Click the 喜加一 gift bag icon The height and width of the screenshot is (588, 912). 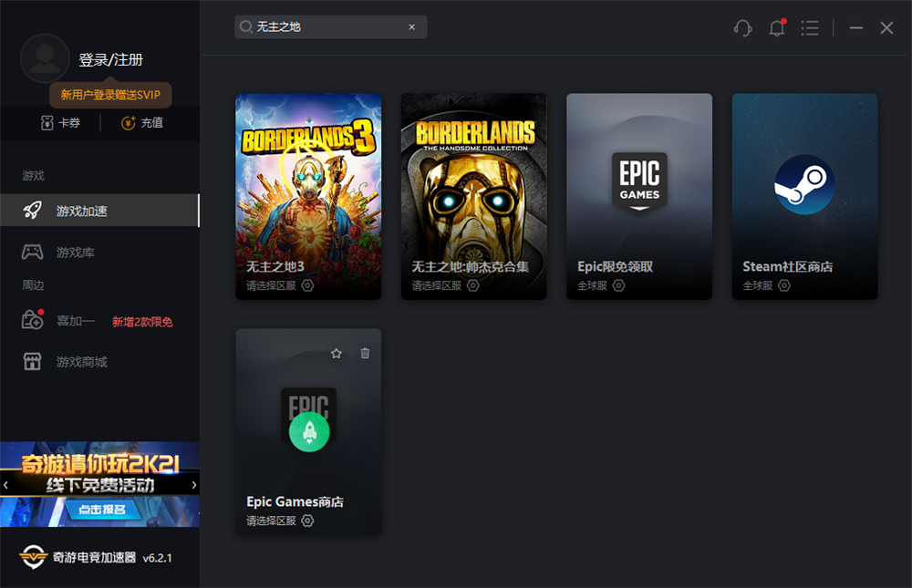tap(33, 320)
